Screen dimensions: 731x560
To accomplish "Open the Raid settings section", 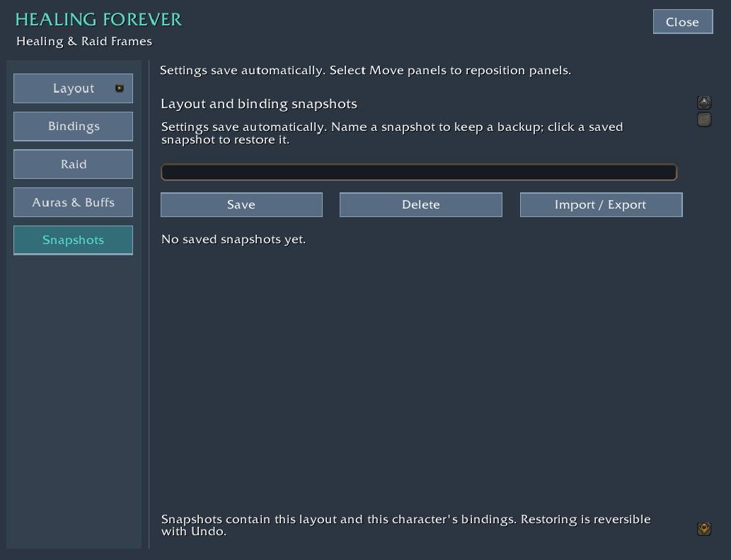I will coord(73,164).
